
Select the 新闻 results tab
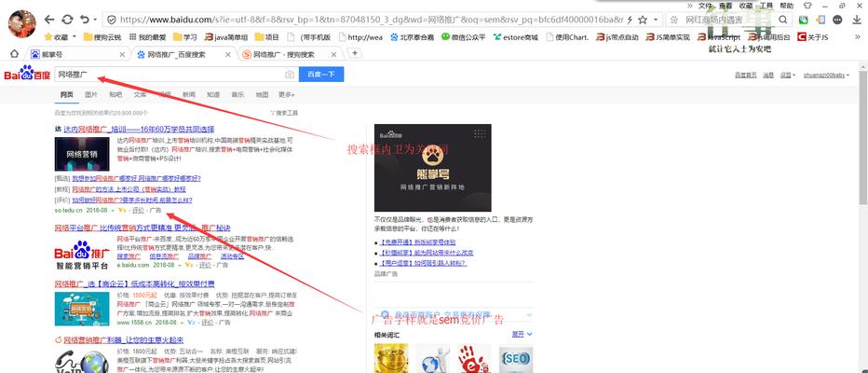[189, 95]
